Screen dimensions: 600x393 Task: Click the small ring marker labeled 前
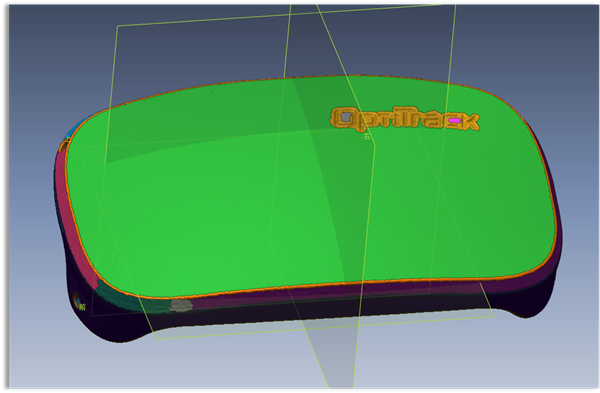pyautogui.click(x=77, y=301)
